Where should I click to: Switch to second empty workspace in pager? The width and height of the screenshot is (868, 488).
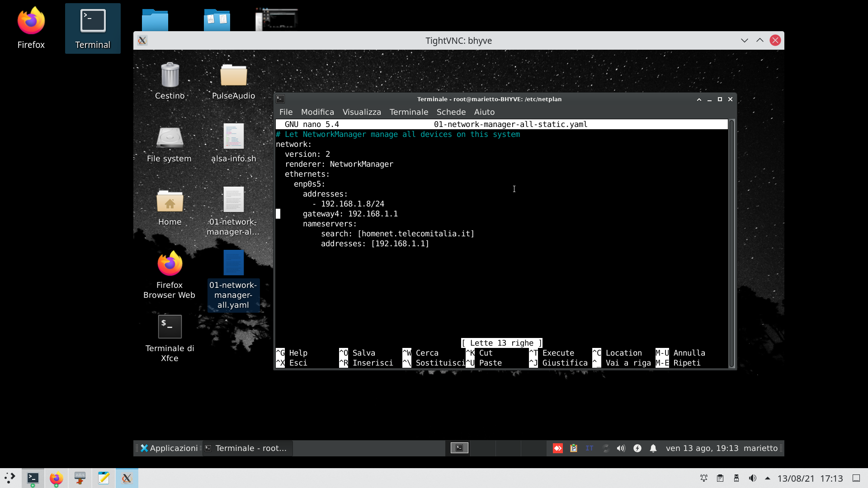click(483, 448)
